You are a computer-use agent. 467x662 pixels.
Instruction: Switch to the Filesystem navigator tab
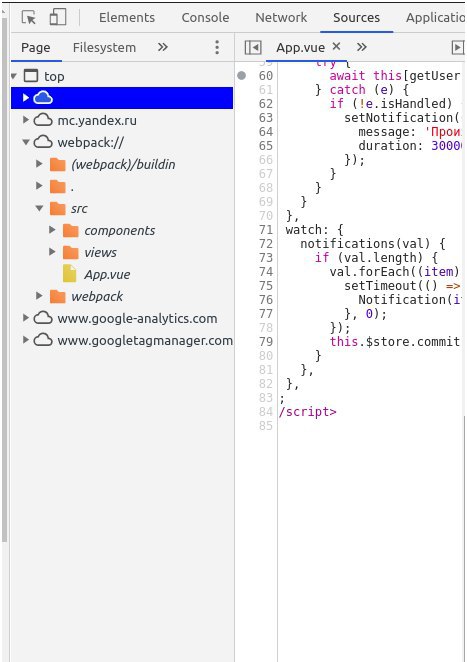pyautogui.click(x=104, y=48)
